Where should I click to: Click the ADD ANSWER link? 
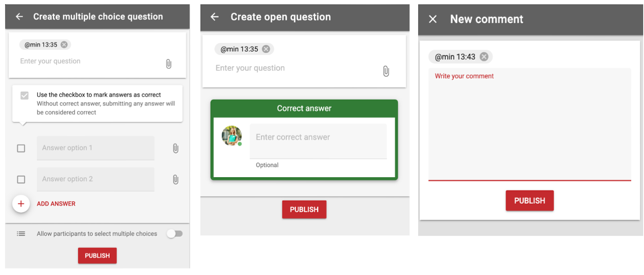56,204
